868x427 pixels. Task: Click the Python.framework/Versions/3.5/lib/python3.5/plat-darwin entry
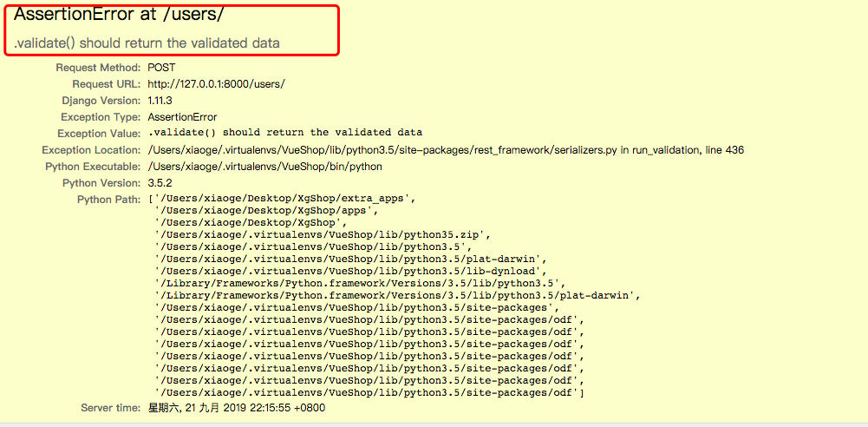click(x=397, y=296)
